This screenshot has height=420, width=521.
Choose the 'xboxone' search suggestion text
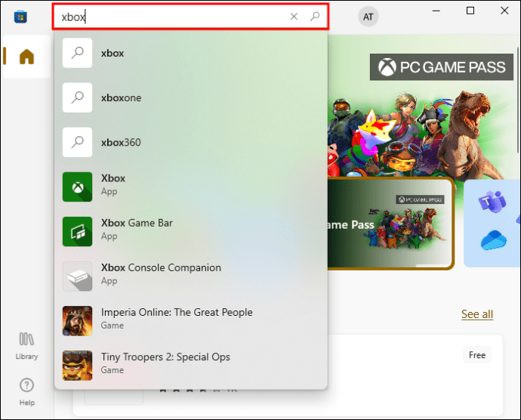(x=122, y=97)
